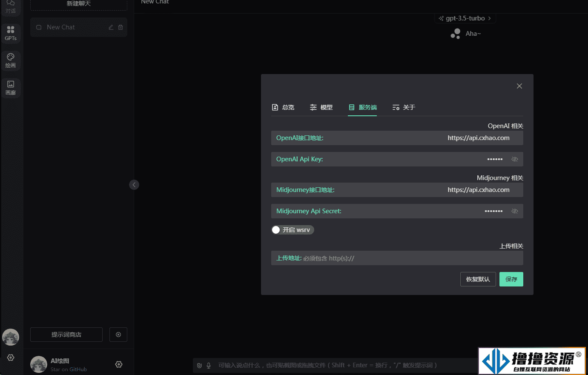Click the Aha~ assistant logo icon

click(x=456, y=34)
